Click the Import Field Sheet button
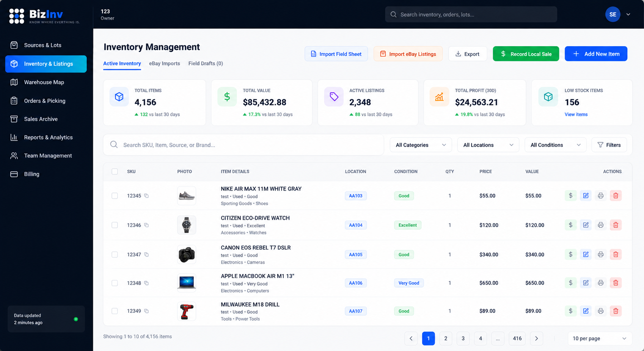 [x=336, y=54]
